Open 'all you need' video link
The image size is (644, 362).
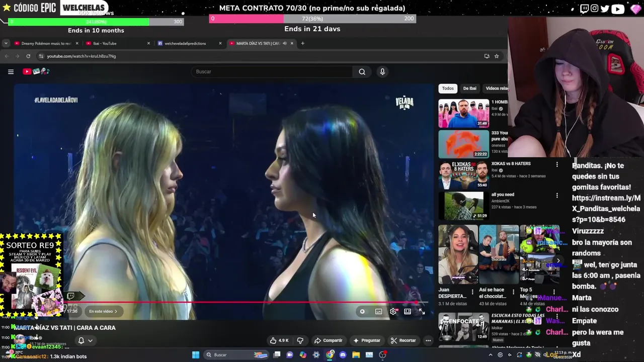[x=503, y=195]
